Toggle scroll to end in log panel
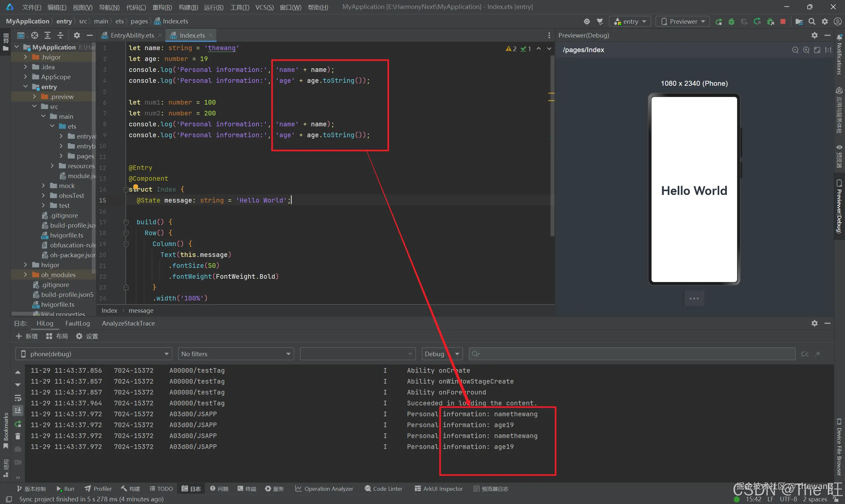Image resolution: width=845 pixels, height=504 pixels. (x=18, y=410)
